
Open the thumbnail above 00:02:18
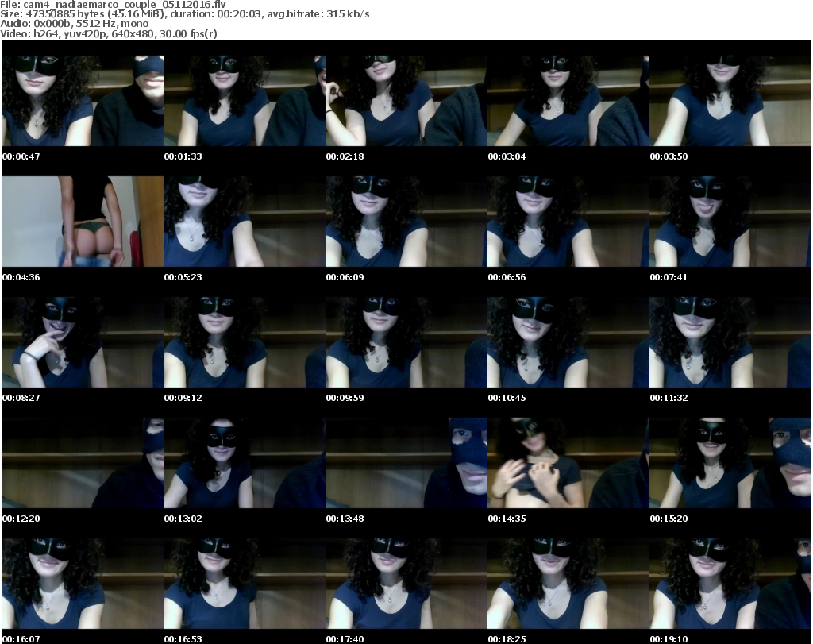pos(406,101)
